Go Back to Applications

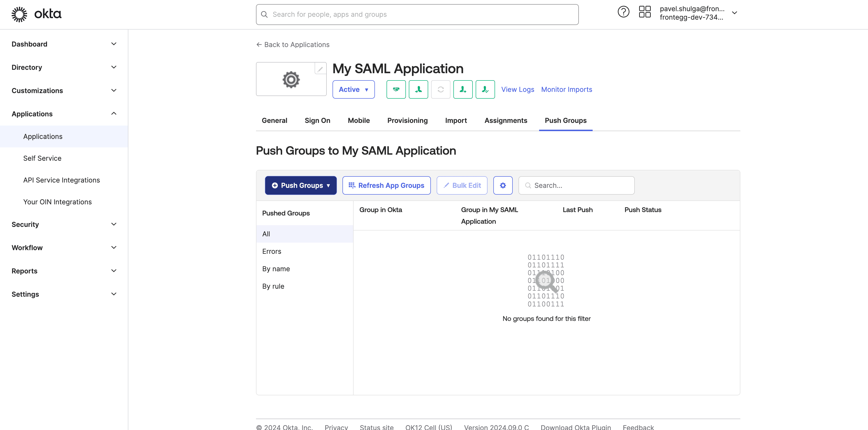pos(293,45)
